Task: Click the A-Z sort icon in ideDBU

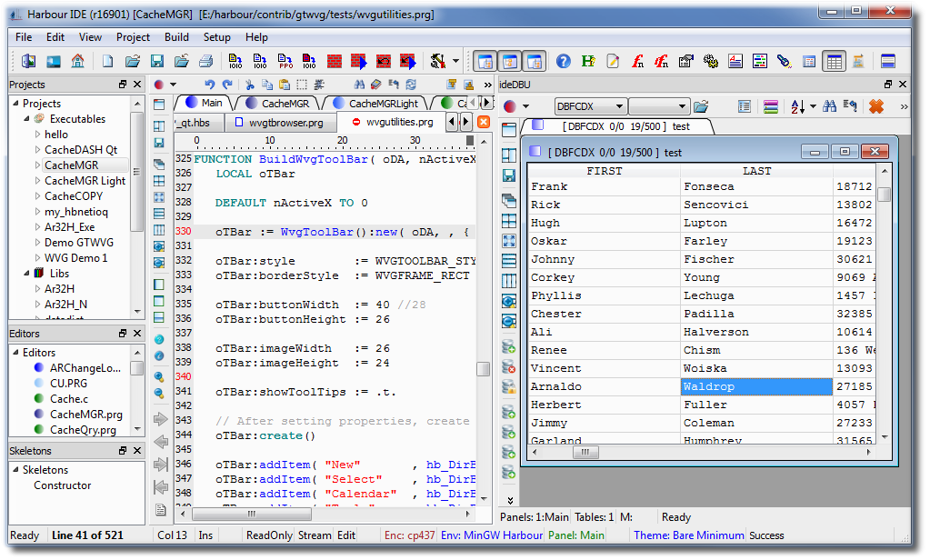Action: (x=797, y=106)
